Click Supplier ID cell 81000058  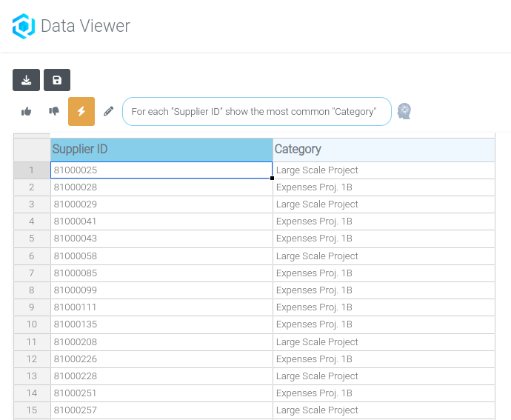(x=161, y=256)
